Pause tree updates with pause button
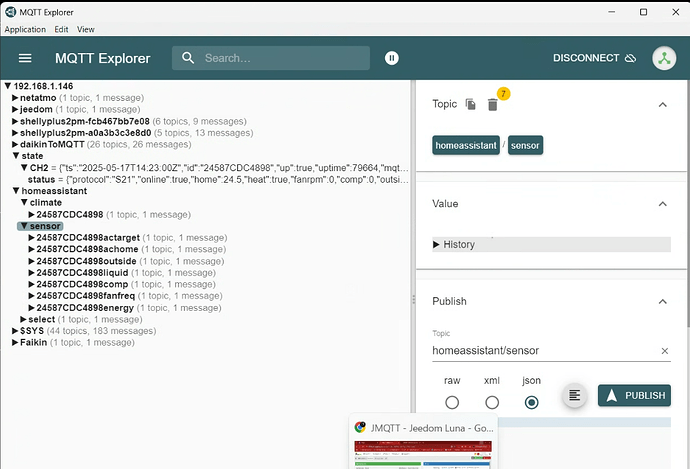 coord(392,58)
